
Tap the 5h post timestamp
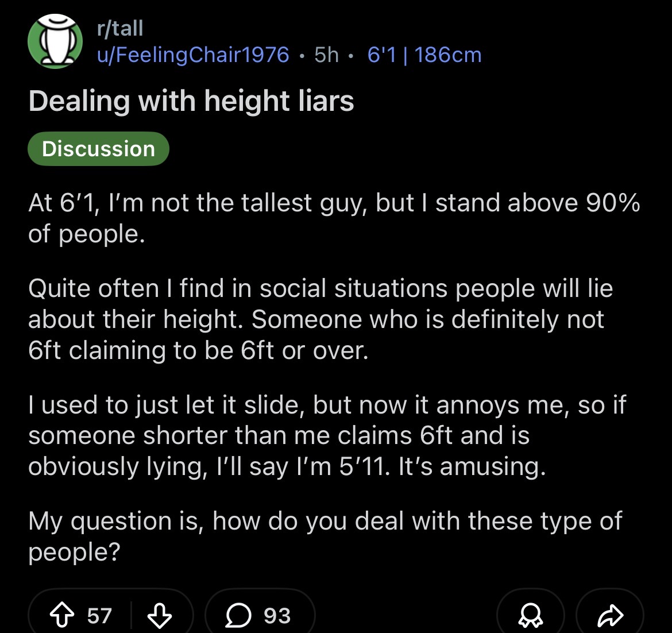pos(326,55)
